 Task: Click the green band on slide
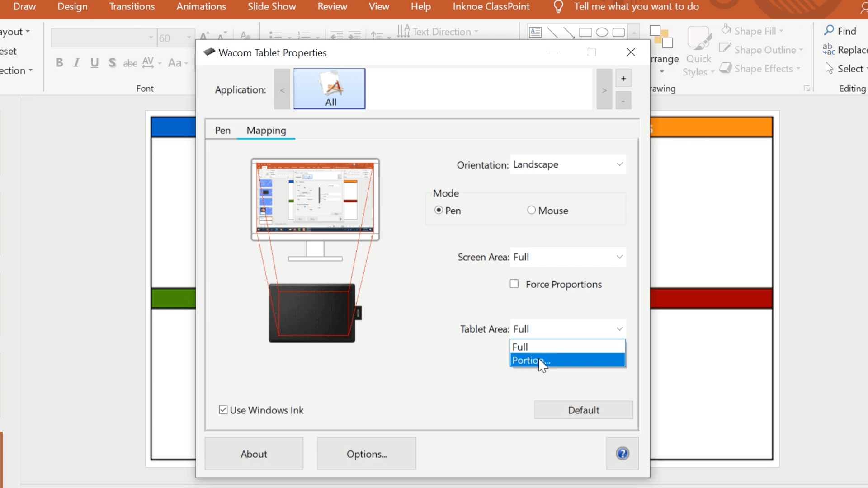click(x=174, y=298)
